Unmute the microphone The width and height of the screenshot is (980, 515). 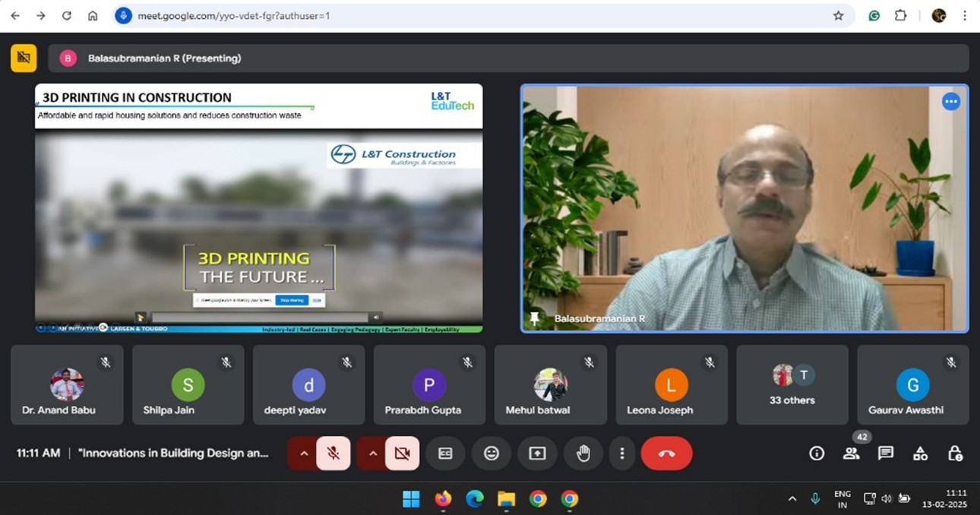pyautogui.click(x=333, y=453)
